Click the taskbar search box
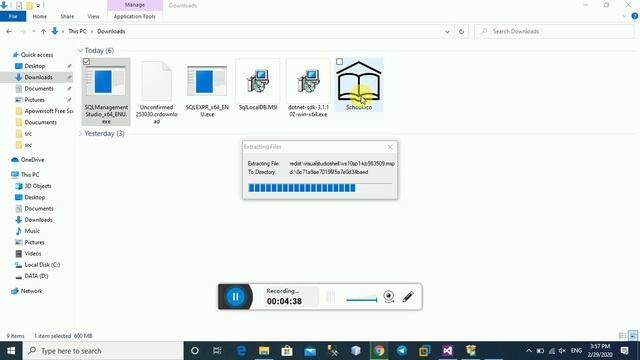Screen dimensions: 640x360 103,351
